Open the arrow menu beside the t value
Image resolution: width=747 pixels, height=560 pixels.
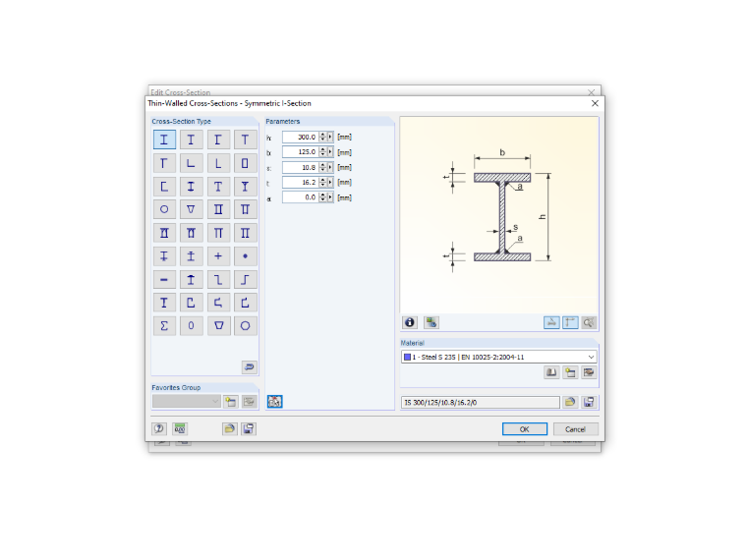[330, 183]
